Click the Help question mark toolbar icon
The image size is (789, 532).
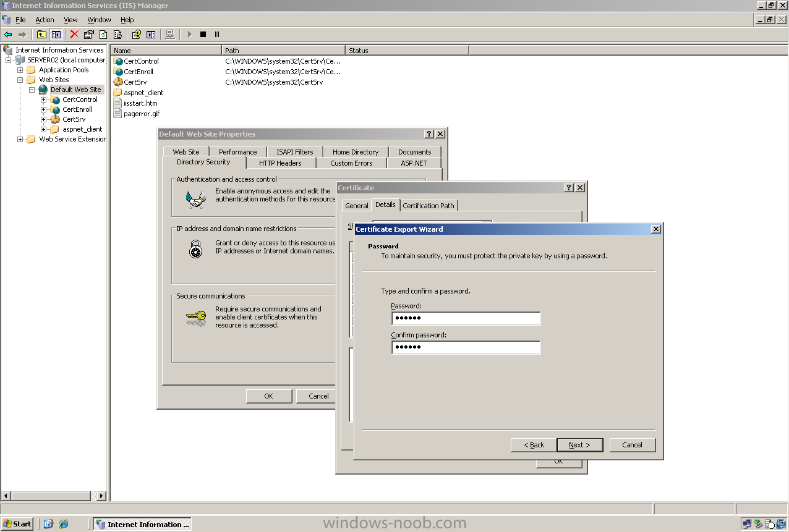137,35
